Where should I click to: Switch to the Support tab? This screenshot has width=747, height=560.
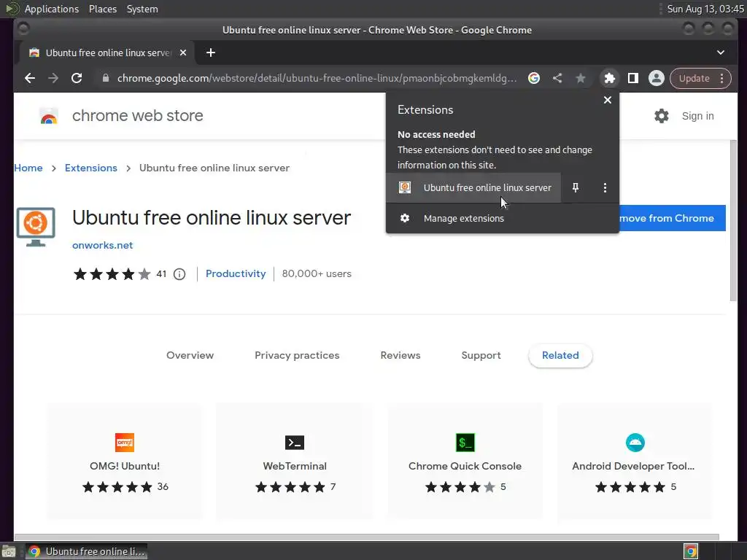481,355
